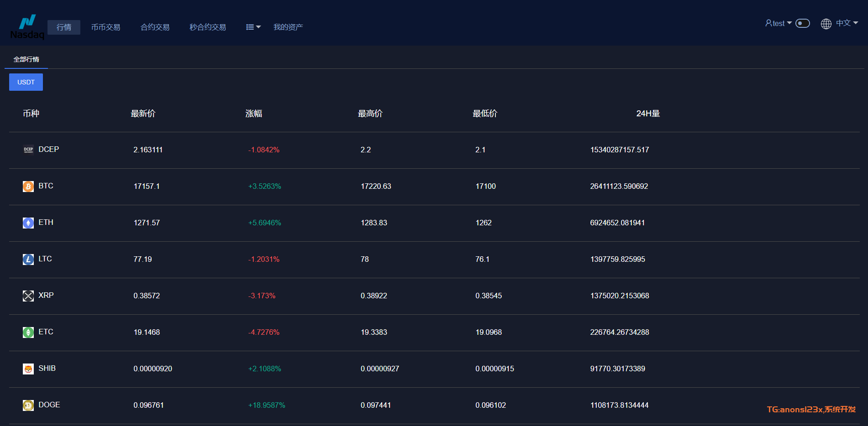The height and width of the screenshot is (426, 868).
Task: Open the ETH coin name
Action: click(46, 222)
